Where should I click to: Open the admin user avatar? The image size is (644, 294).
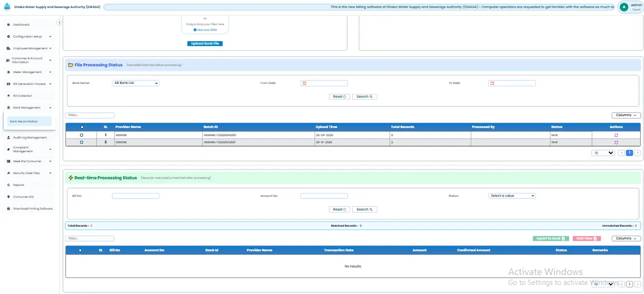(x=624, y=7)
